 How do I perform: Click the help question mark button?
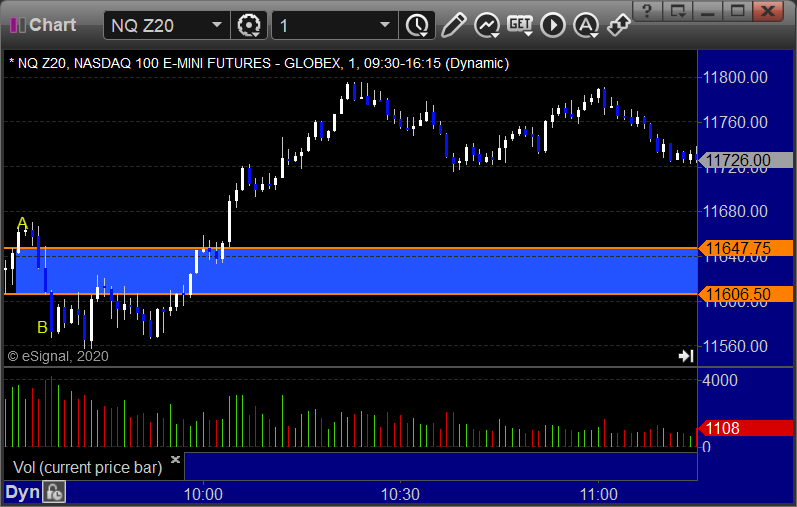647,10
